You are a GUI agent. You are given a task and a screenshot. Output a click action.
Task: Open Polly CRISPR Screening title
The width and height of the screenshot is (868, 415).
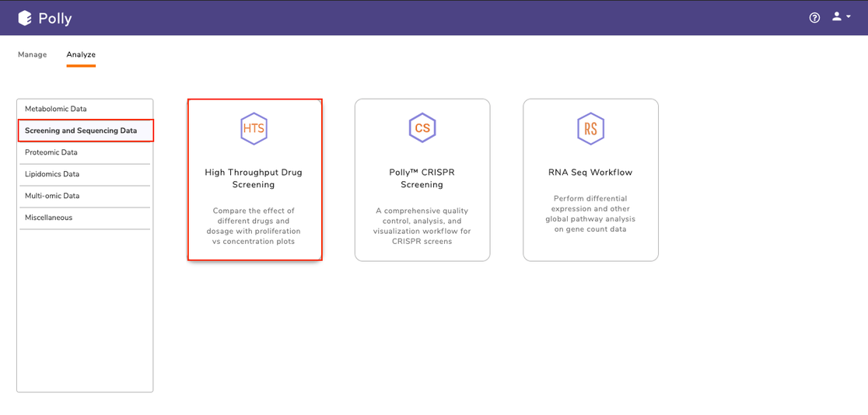[x=422, y=179]
